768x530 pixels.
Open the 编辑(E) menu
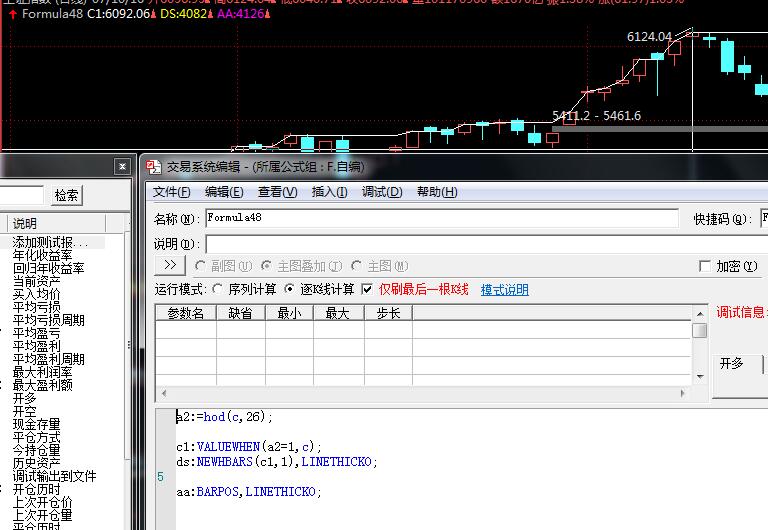[224, 192]
